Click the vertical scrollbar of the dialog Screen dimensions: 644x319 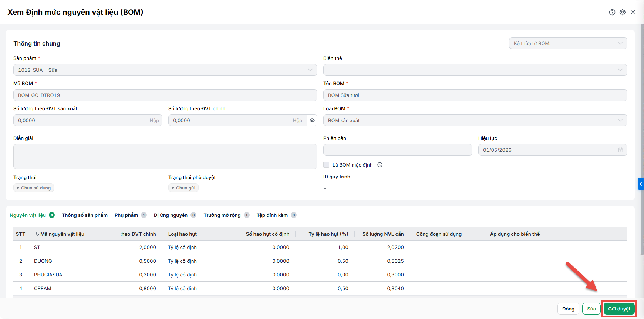pos(642,139)
